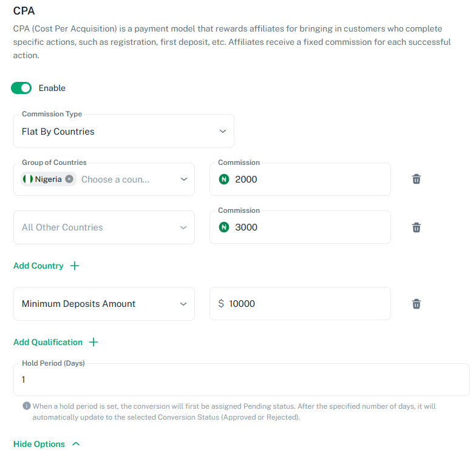Click the plus icon beside Add Qualification
This screenshot has height=450, width=476.
93,342
